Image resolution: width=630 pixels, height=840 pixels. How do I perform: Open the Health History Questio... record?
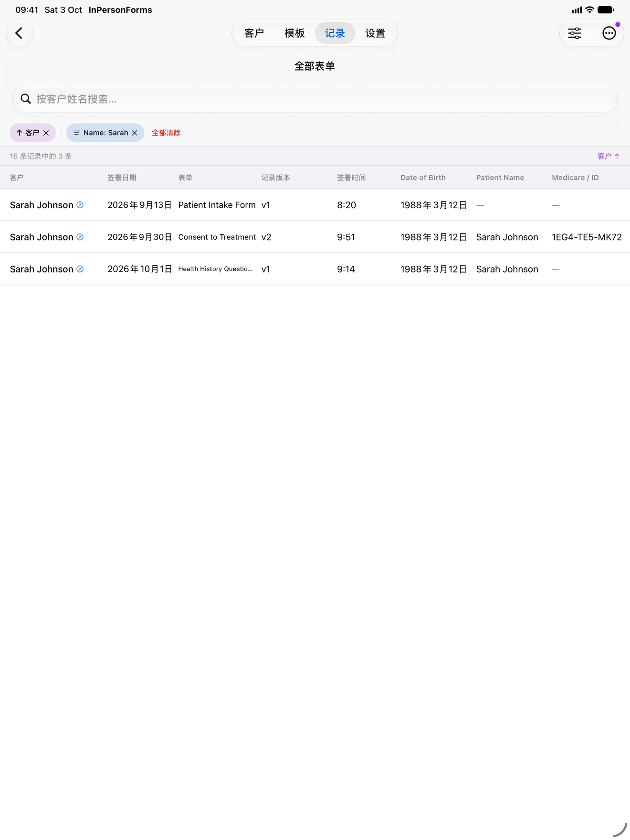pyautogui.click(x=215, y=269)
